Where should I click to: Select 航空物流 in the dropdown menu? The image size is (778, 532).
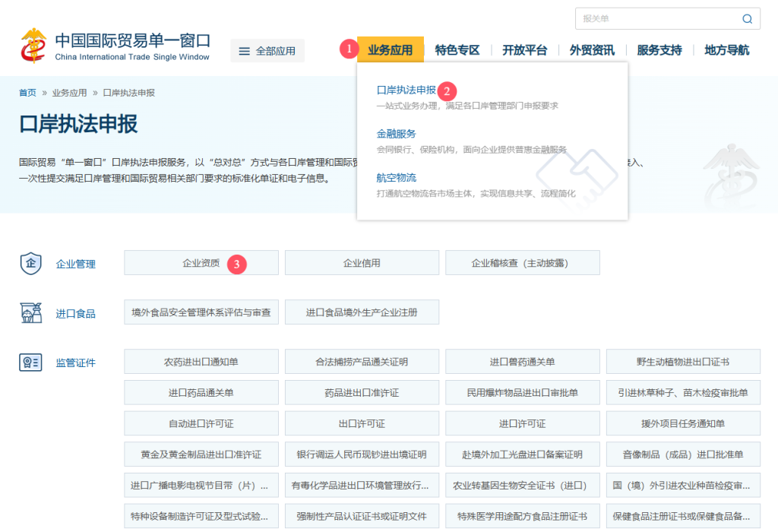click(397, 178)
